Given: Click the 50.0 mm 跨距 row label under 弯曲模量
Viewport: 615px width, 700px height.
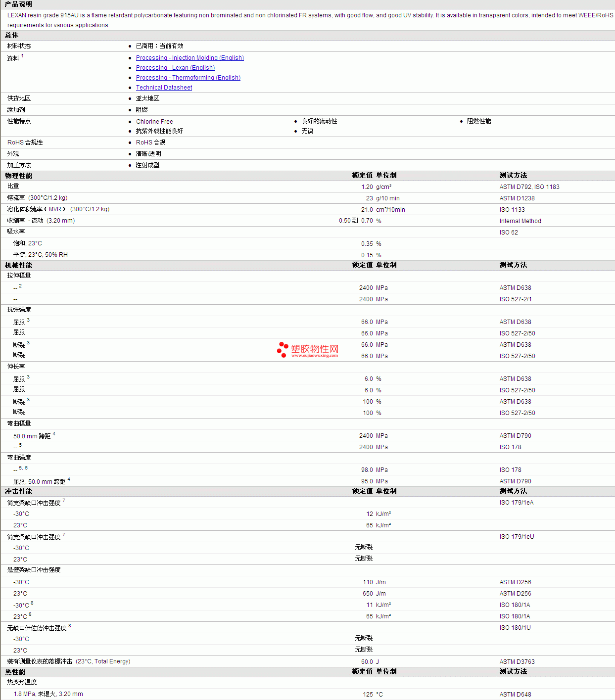Looking at the screenshot, I should pyautogui.click(x=32, y=436).
